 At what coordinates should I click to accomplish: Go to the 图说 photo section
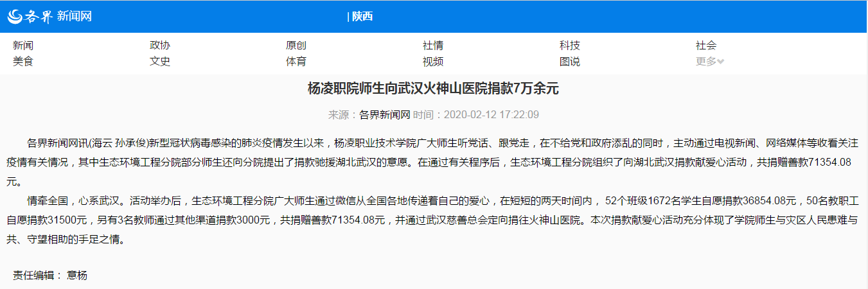click(570, 62)
